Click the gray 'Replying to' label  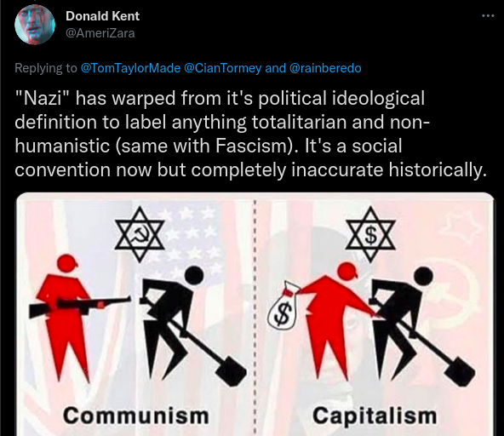pos(46,68)
